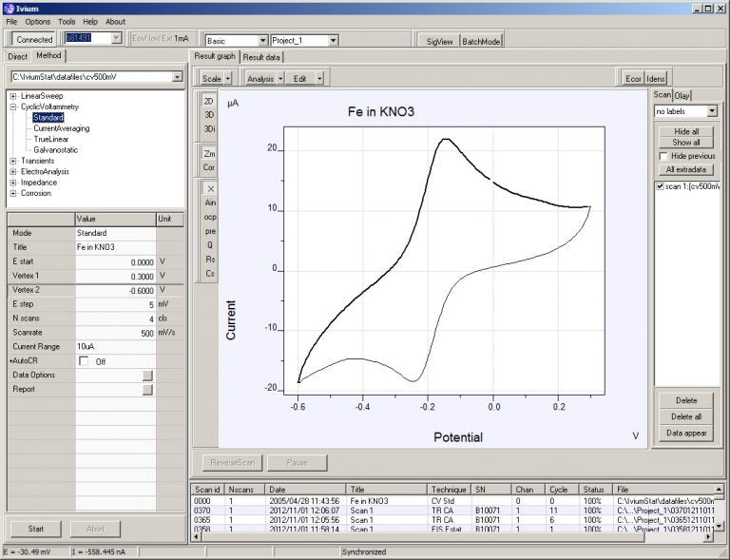The width and height of the screenshot is (730, 560).
Task: Select the 2D graph view button
Action: [x=209, y=100]
